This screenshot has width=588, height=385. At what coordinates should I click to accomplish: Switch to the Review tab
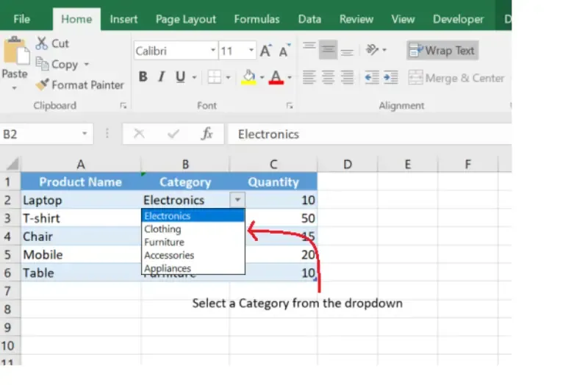356,19
